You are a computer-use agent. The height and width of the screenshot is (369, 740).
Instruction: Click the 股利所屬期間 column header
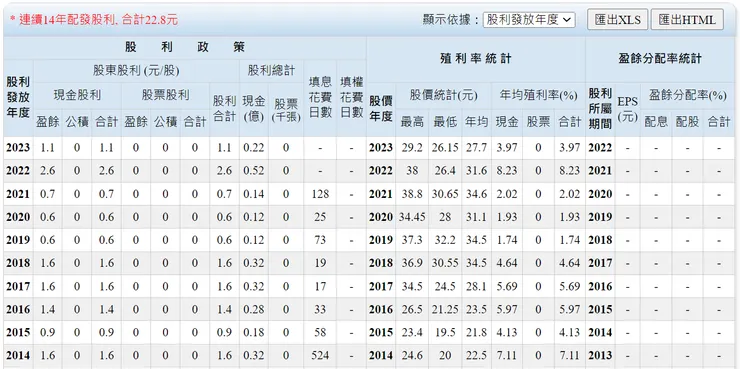tap(600, 109)
